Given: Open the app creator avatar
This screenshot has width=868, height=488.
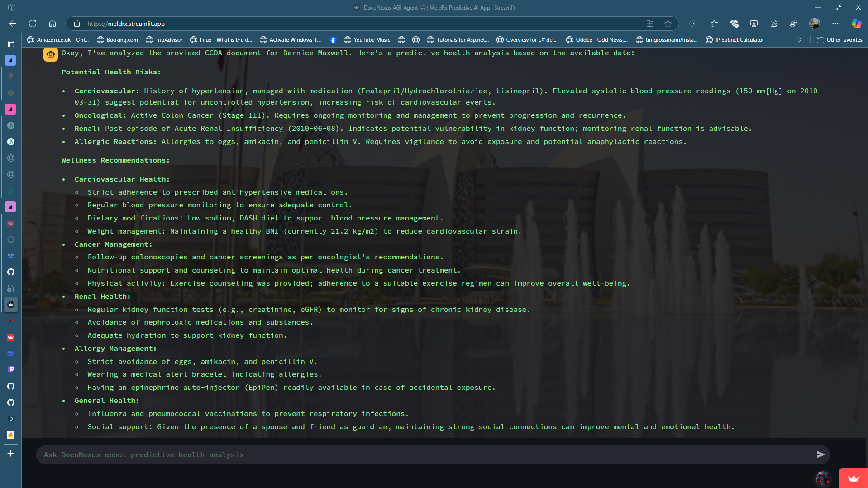Looking at the screenshot, I should (823, 478).
